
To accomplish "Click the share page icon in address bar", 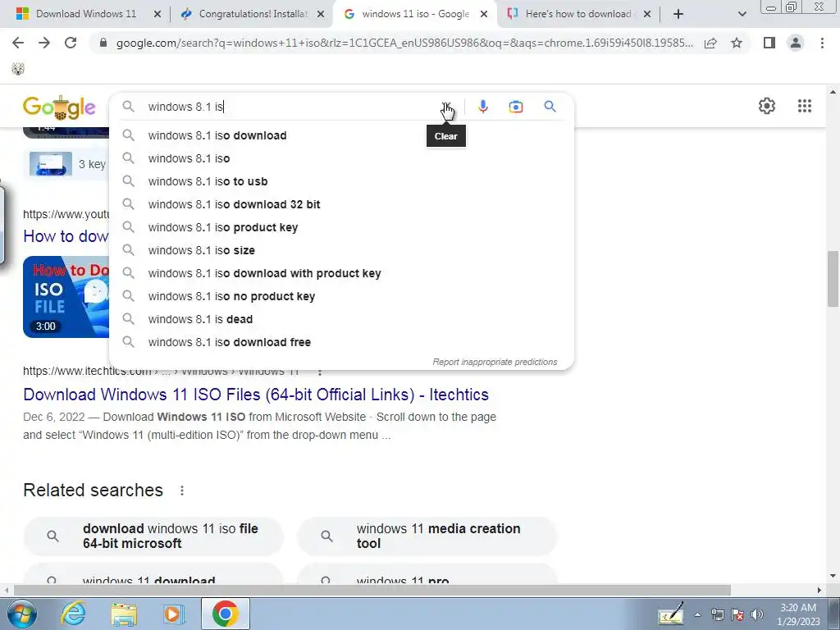I will pyautogui.click(x=710, y=43).
